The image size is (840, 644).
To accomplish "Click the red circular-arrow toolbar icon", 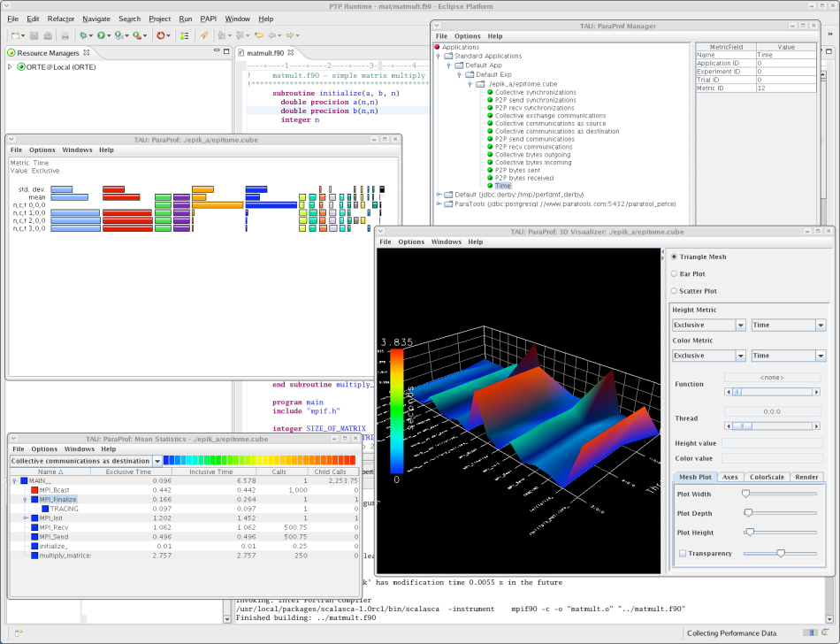I will 160,35.
